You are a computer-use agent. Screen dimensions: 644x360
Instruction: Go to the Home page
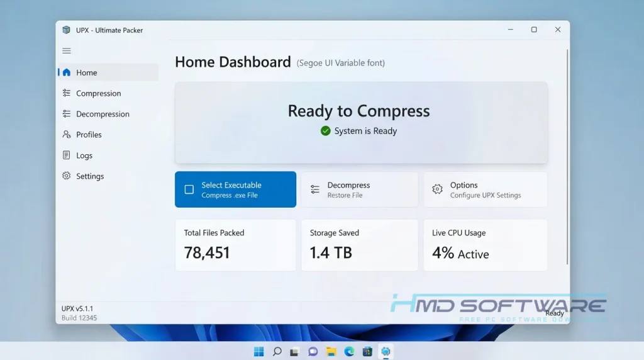[108, 72]
